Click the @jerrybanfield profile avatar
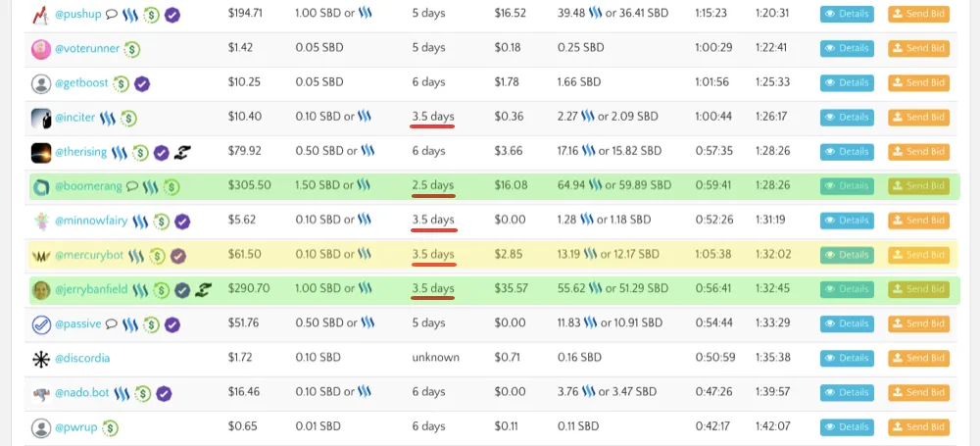The image size is (980, 446). (x=40, y=289)
